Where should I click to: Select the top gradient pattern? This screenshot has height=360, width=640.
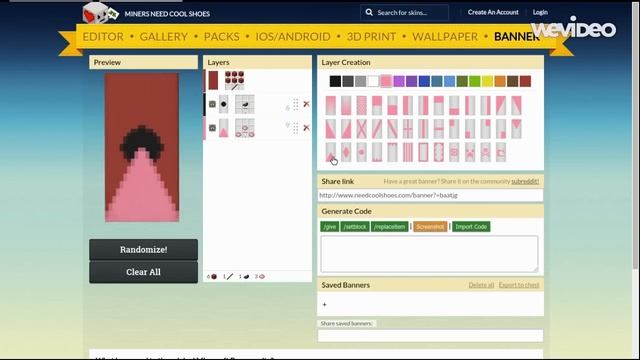[331, 105]
